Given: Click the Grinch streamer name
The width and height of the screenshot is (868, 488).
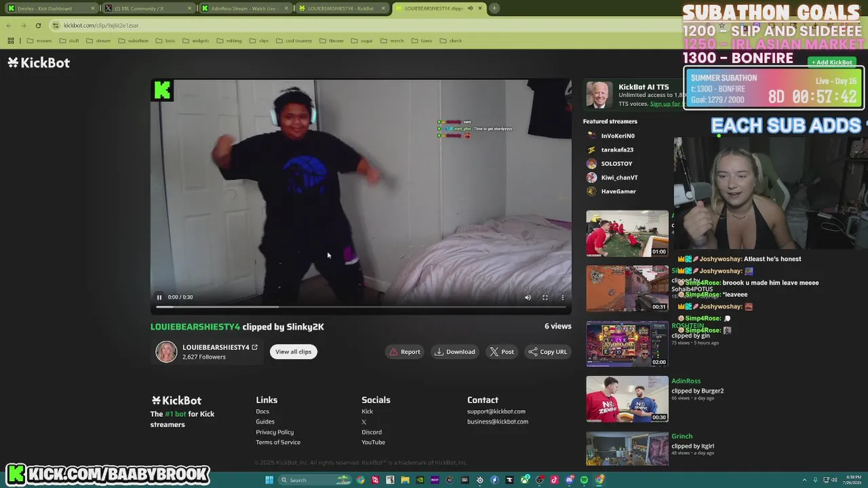Looking at the screenshot, I should [x=682, y=436].
